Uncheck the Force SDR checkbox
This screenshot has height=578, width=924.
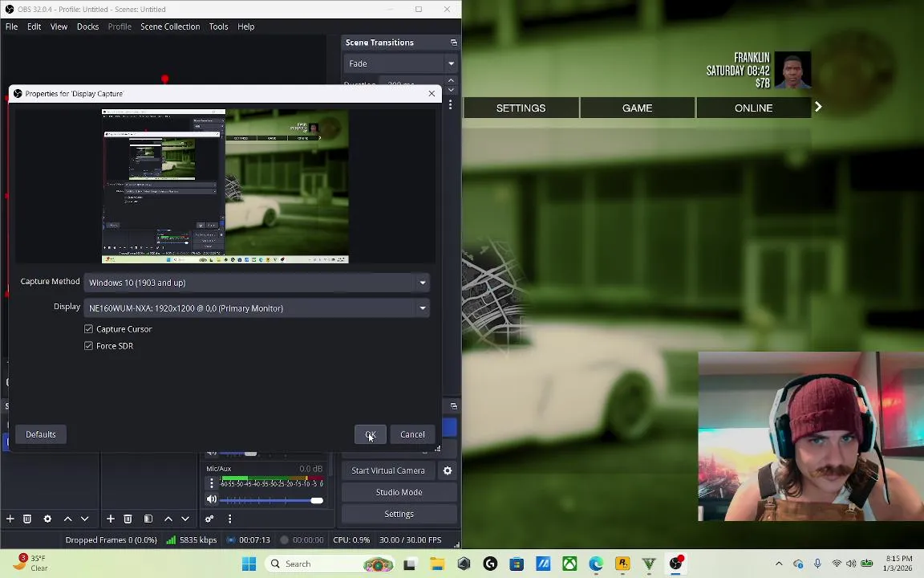[x=88, y=346]
